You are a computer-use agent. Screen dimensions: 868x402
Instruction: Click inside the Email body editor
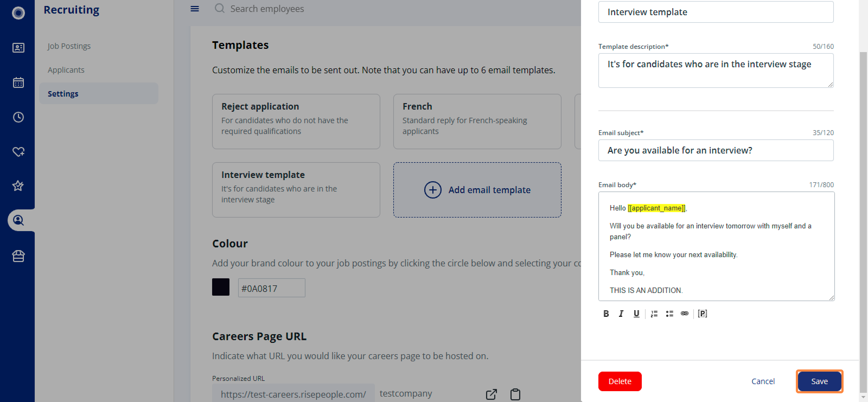(x=716, y=246)
